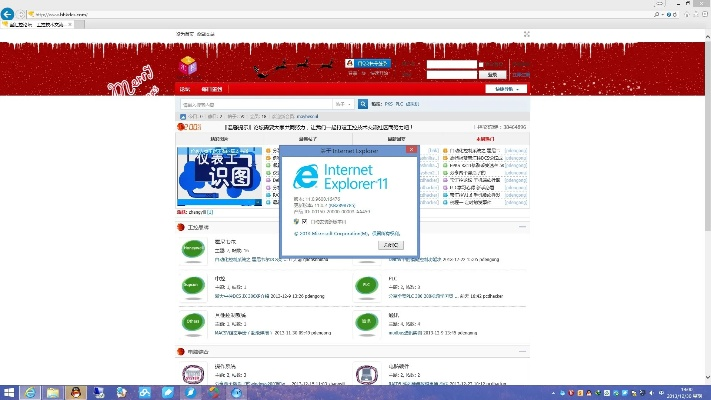Open the green 仪表 forum icon

tap(366, 322)
